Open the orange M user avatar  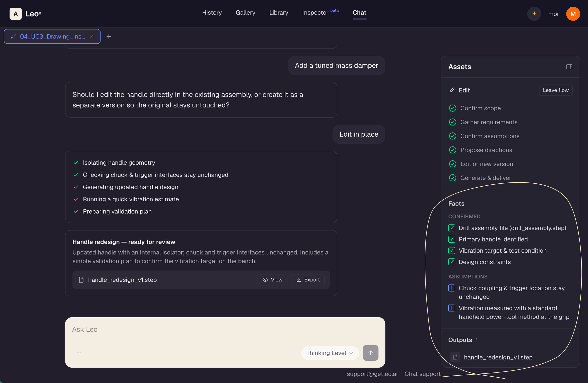pos(573,14)
